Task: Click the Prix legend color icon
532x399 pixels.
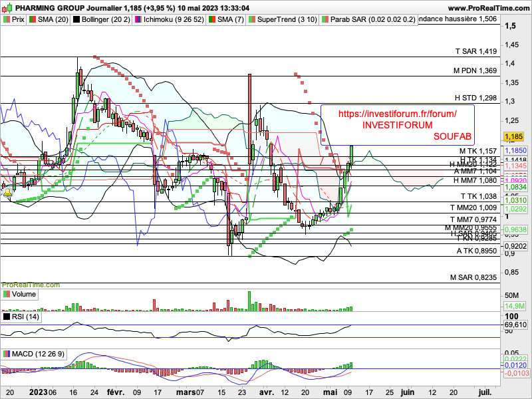Action: pyautogui.click(x=6, y=19)
